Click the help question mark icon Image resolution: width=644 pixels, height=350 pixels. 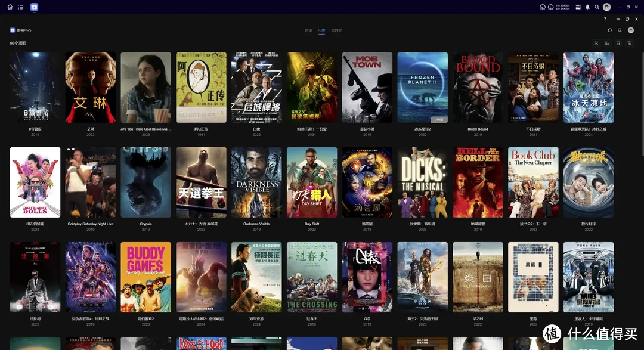[x=605, y=19]
